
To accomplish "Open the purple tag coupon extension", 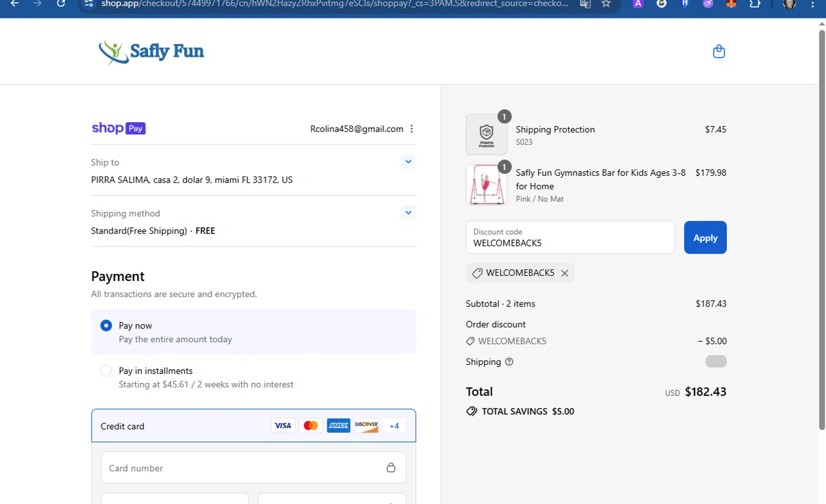I will (708, 3).
